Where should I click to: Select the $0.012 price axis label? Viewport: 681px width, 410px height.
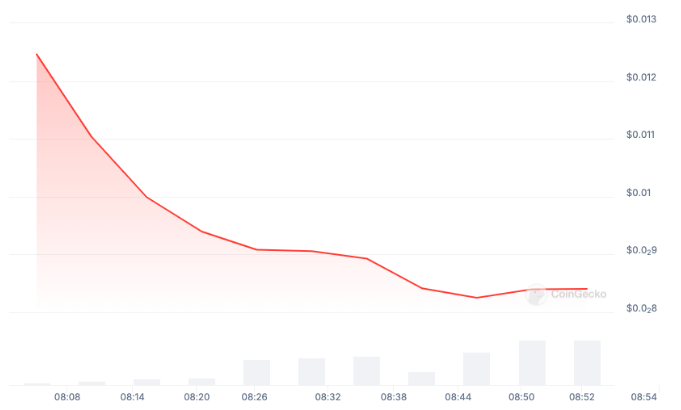(x=641, y=77)
